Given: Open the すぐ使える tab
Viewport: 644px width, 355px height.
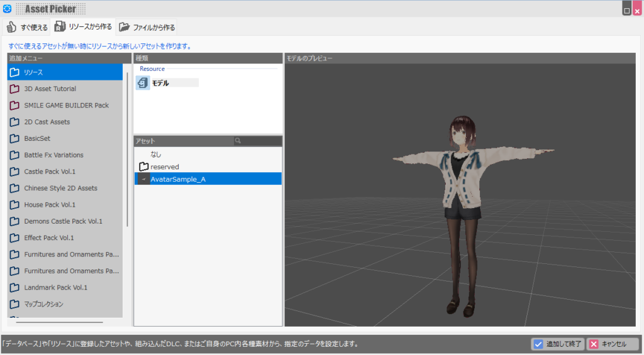Looking at the screenshot, I should [x=26, y=27].
